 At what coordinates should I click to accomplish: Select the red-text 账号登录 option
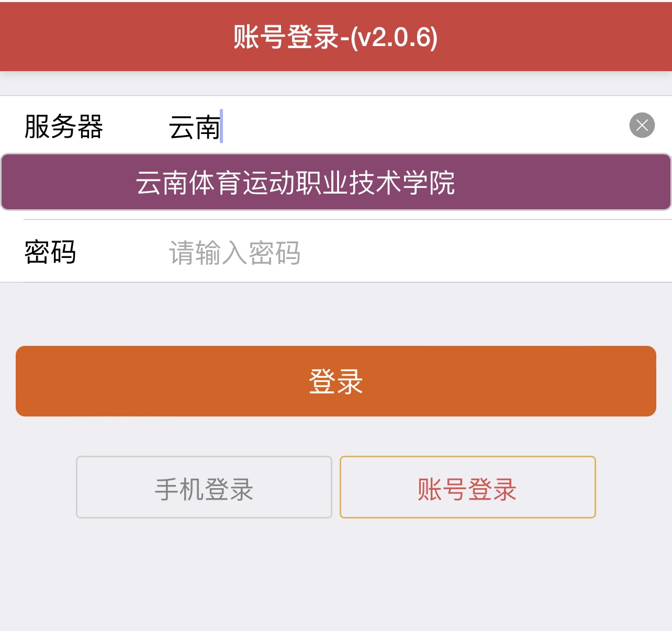[x=467, y=487]
